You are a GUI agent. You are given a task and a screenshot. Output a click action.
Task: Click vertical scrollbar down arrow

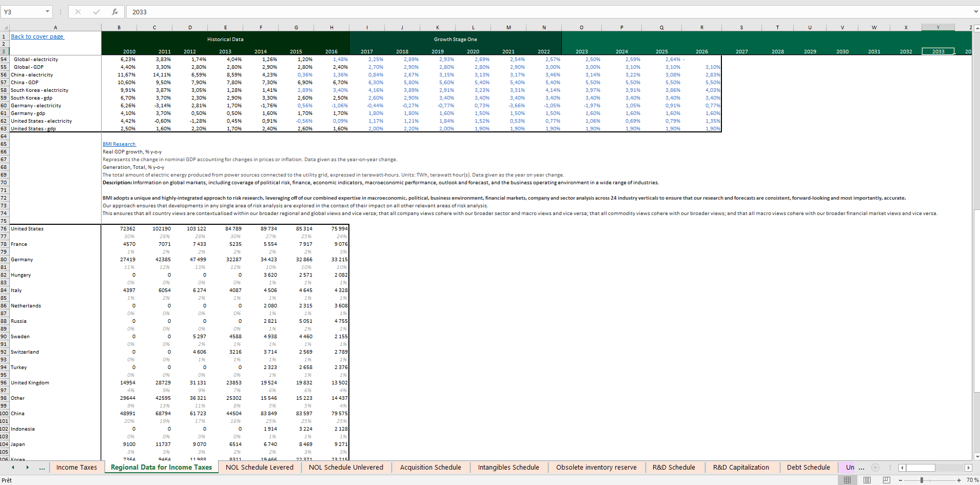pos(976,456)
